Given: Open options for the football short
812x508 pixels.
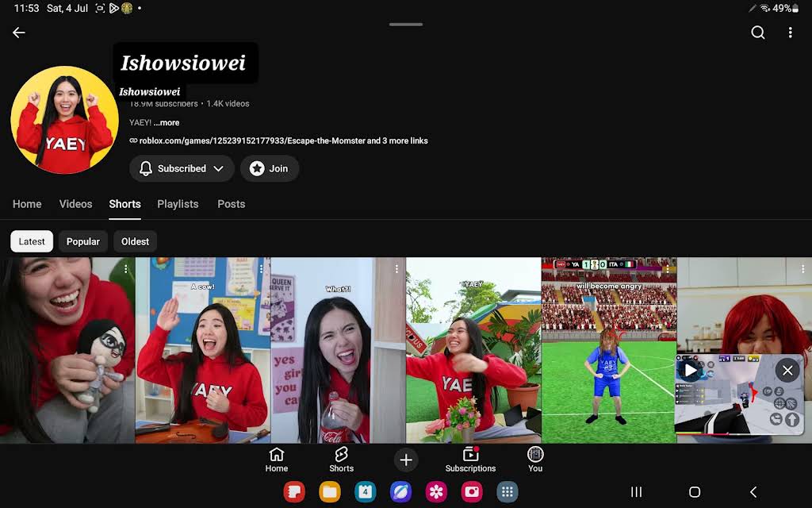Looking at the screenshot, I should point(667,269).
